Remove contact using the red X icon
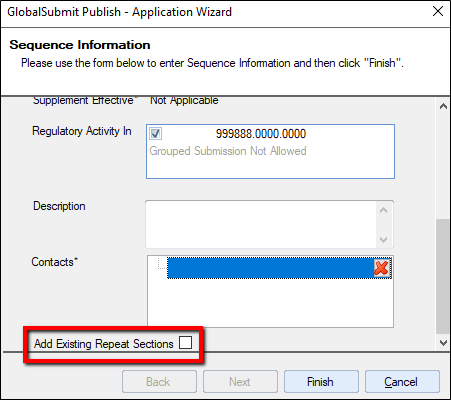 [381, 268]
